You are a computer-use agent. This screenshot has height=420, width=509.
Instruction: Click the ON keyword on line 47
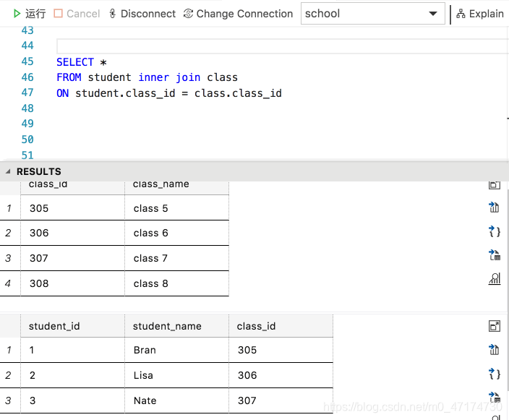(63, 93)
